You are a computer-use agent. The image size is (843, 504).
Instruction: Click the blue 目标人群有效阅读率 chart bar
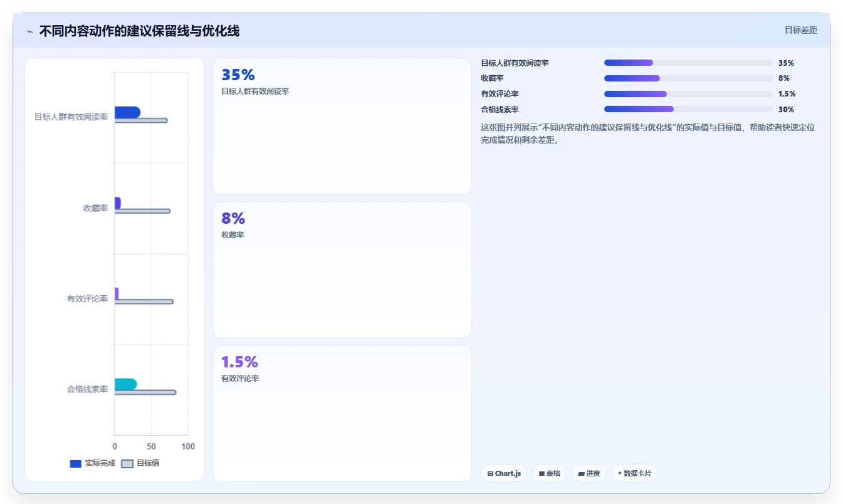coord(127,112)
